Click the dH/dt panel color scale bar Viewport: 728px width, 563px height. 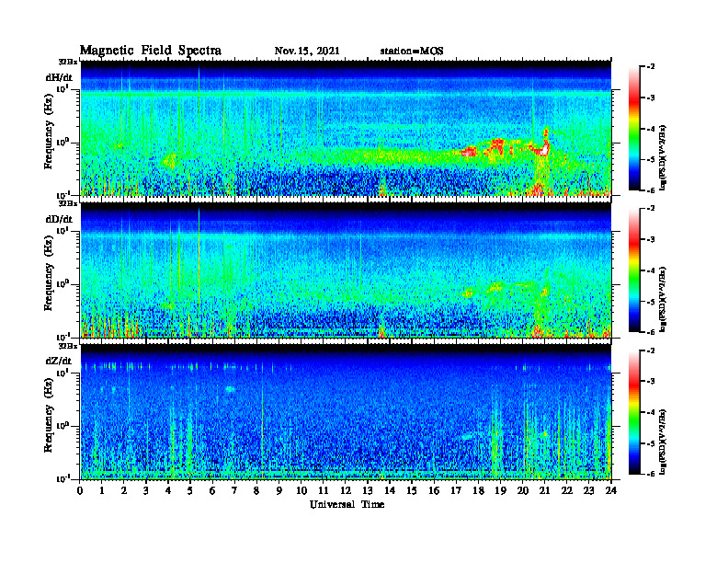pos(634,129)
